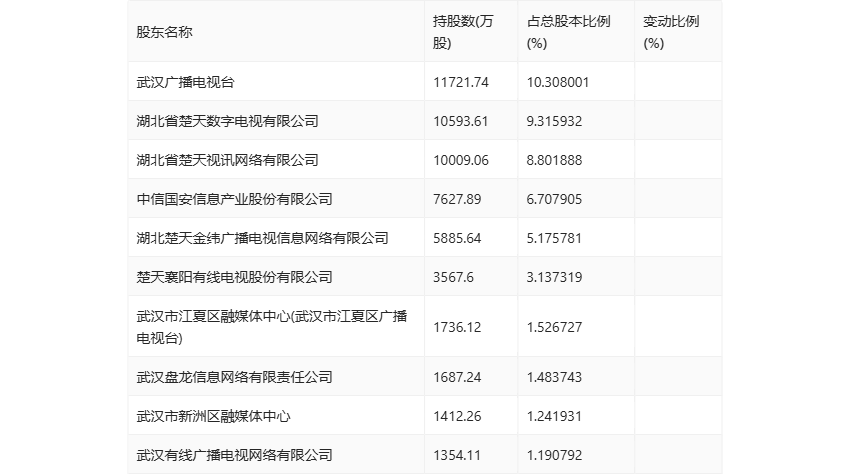This screenshot has width=850, height=474.
Task: Select the percentage 9.315932
Action: [x=554, y=121]
